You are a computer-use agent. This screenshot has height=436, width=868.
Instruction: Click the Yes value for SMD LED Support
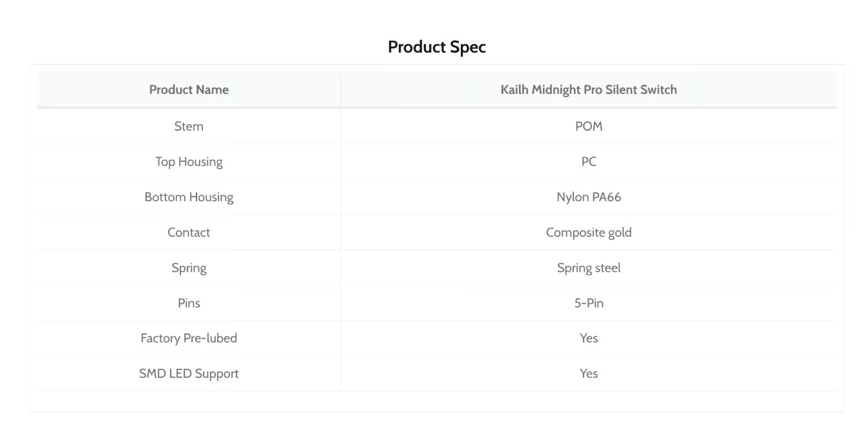click(589, 374)
